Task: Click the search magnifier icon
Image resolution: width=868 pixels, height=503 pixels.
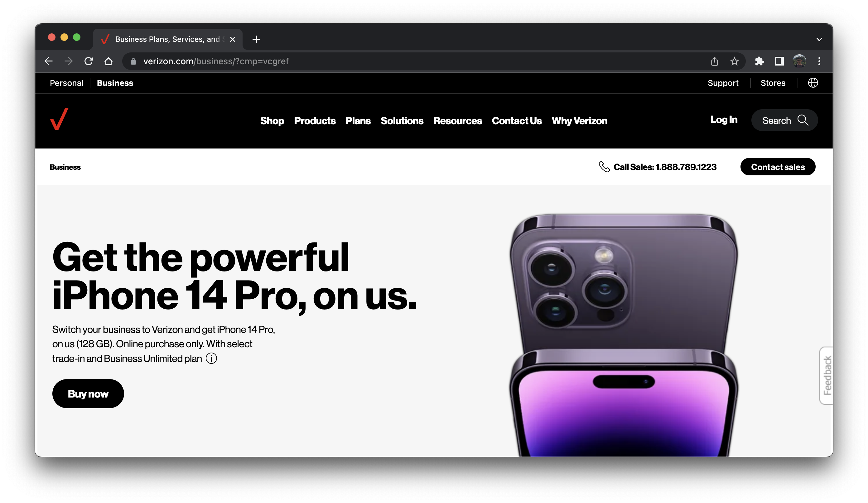Action: (x=803, y=120)
